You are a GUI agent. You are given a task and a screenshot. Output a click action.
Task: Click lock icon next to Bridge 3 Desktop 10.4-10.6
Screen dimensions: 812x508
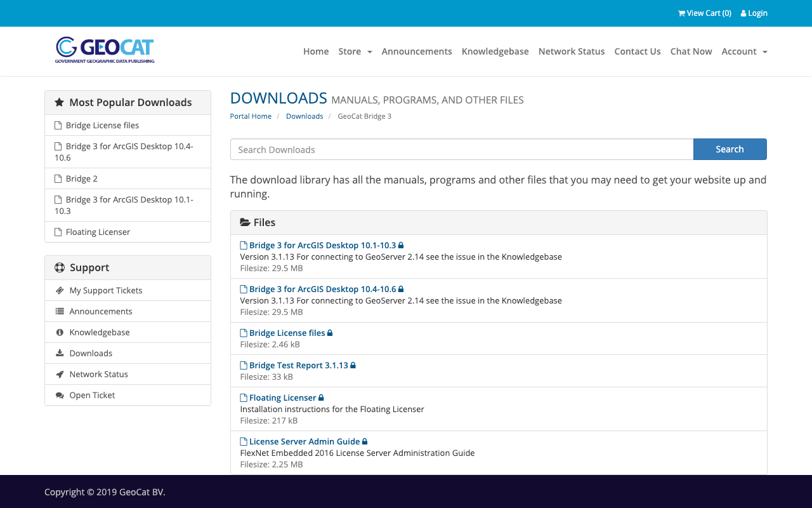[401, 289]
